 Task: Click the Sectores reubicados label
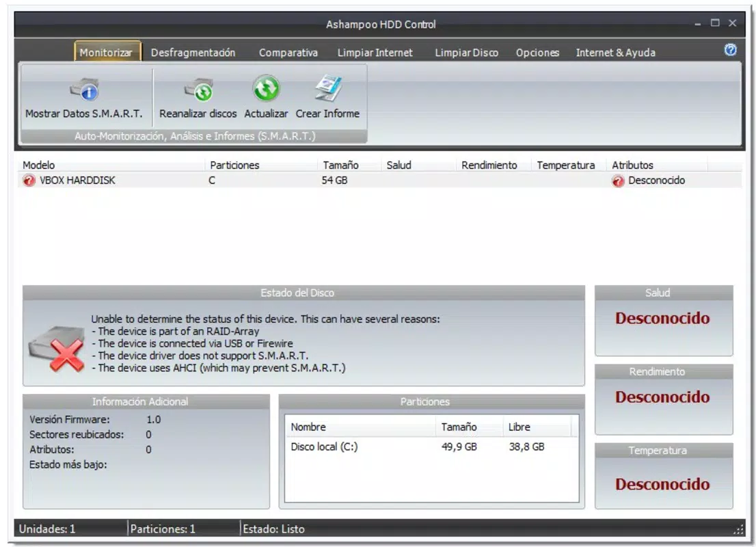76,435
